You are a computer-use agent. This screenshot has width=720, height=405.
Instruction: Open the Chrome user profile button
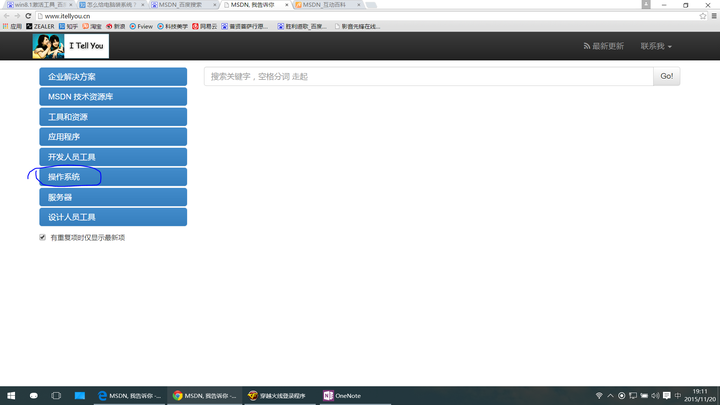[646, 5]
